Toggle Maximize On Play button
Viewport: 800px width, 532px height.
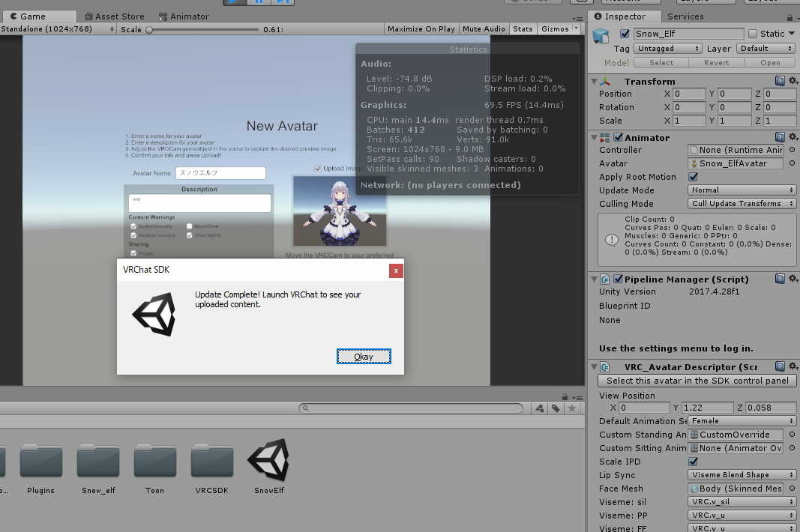point(421,29)
